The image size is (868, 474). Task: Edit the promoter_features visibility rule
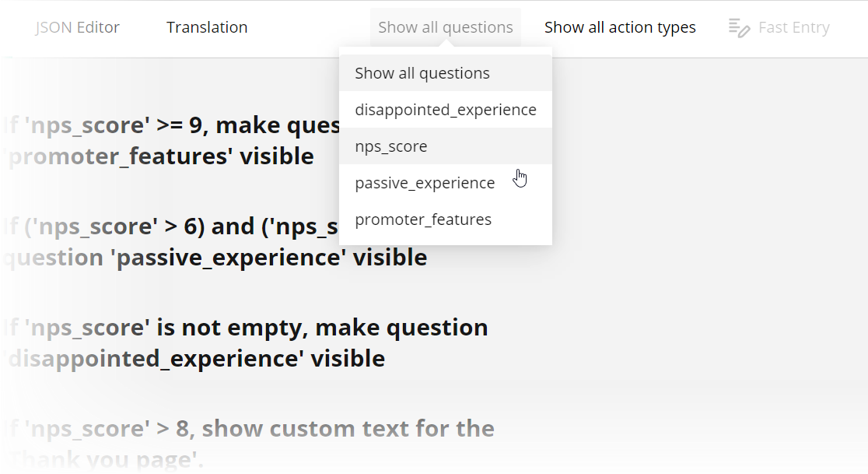pyautogui.click(x=156, y=140)
